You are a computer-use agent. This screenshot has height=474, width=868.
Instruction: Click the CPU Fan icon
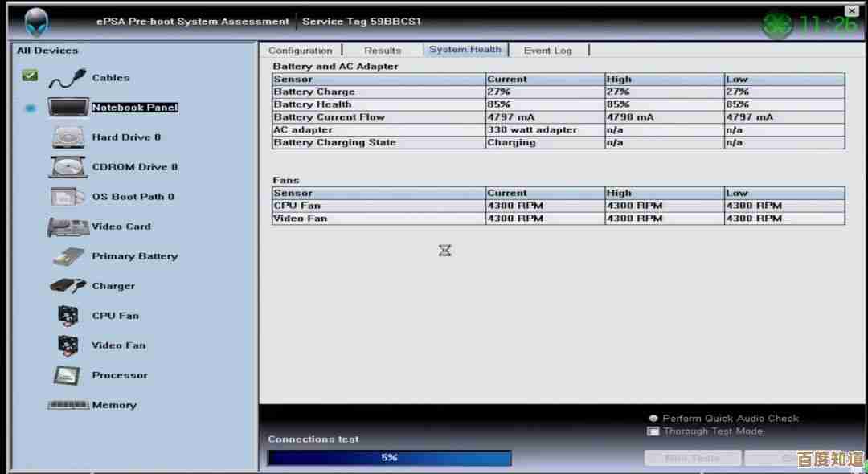(68, 316)
